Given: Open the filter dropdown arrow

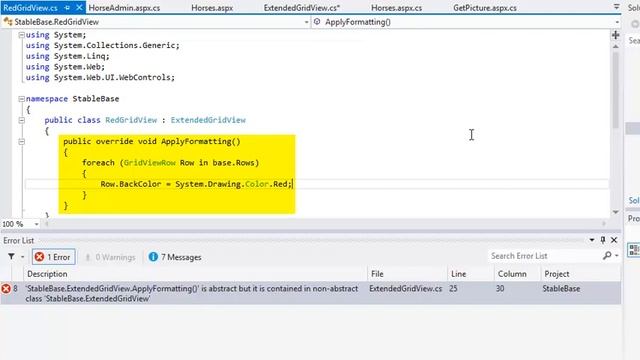Looking at the screenshot, I should pyautogui.click(x=22, y=257).
